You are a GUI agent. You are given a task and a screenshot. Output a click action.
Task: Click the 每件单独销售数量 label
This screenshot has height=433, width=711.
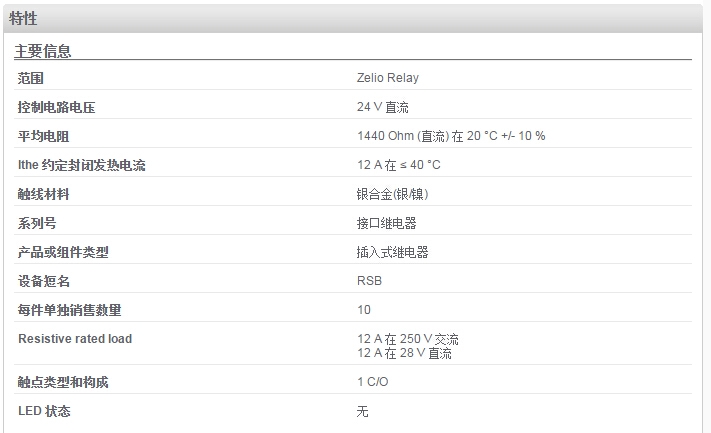pos(70,310)
